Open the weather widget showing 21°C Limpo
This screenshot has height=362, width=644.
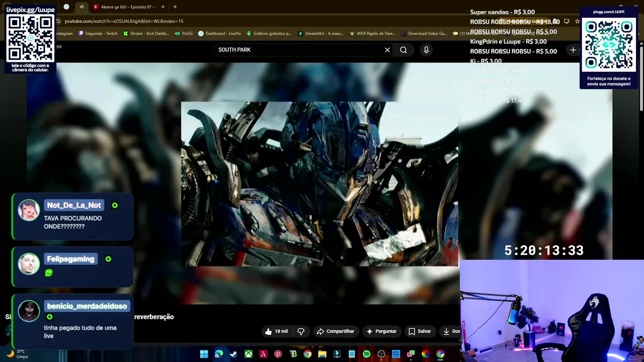tap(17, 354)
